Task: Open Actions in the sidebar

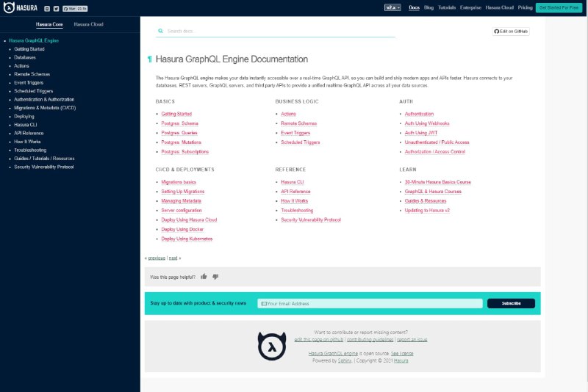Action: [21, 66]
